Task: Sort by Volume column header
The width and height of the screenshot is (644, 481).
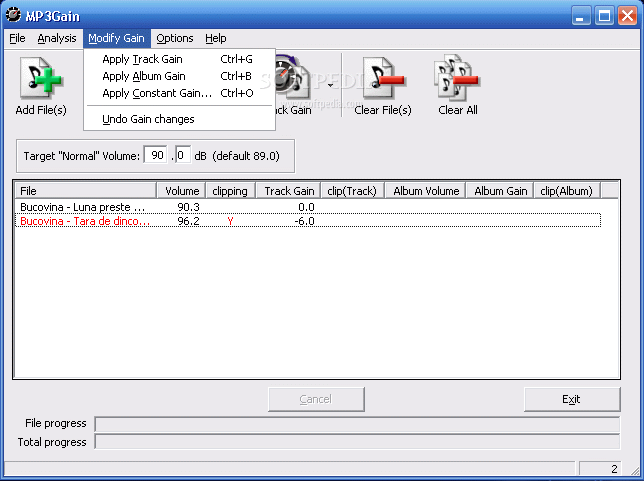Action: (181, 191)
